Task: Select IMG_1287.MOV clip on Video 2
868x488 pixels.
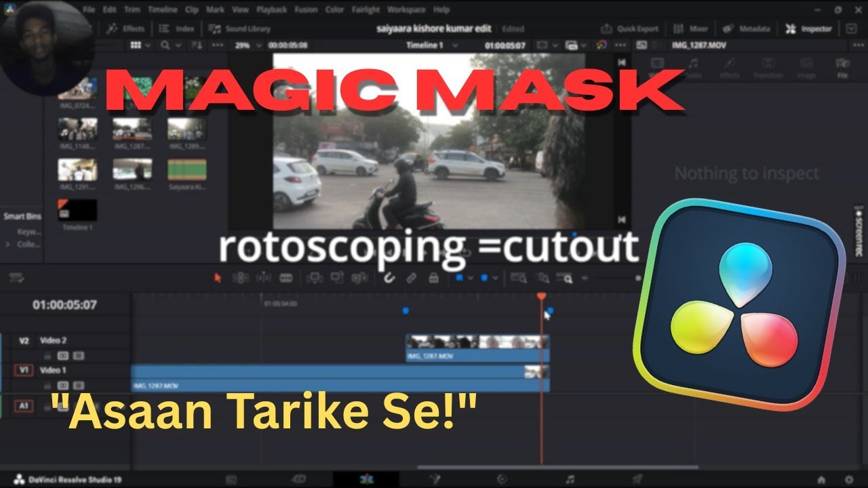Action: [477, 348]
